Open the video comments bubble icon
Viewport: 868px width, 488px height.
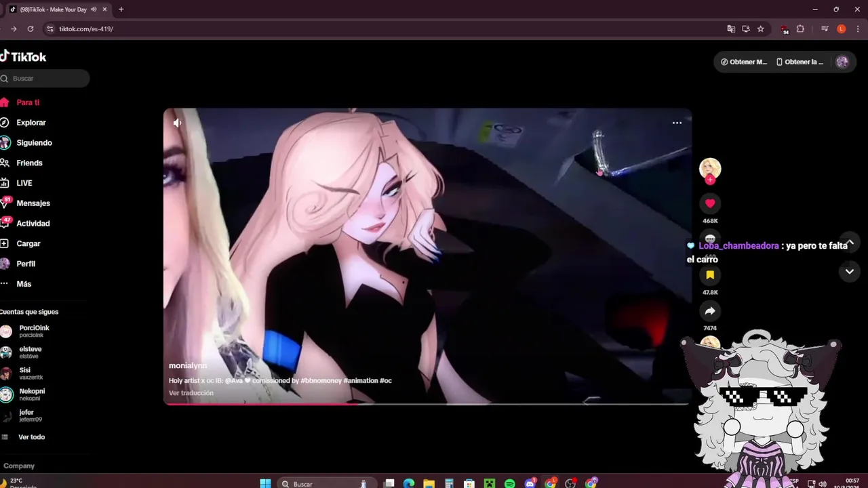tap(710, 239)
